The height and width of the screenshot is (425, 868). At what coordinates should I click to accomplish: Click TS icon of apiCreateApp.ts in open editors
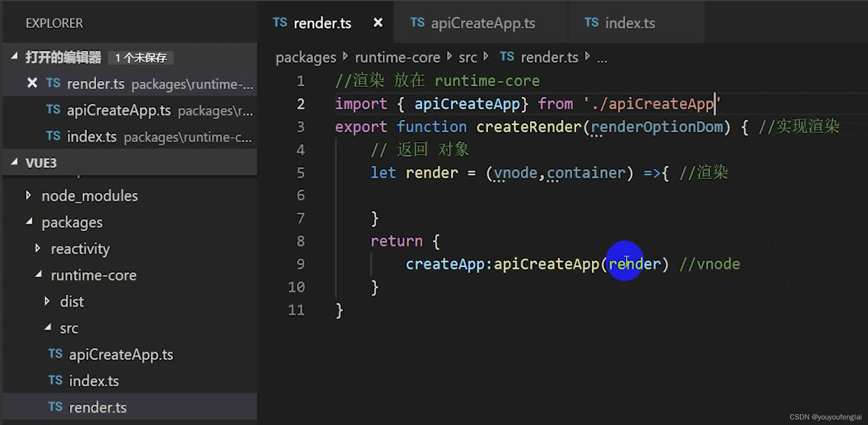click(x=53, y=109)
